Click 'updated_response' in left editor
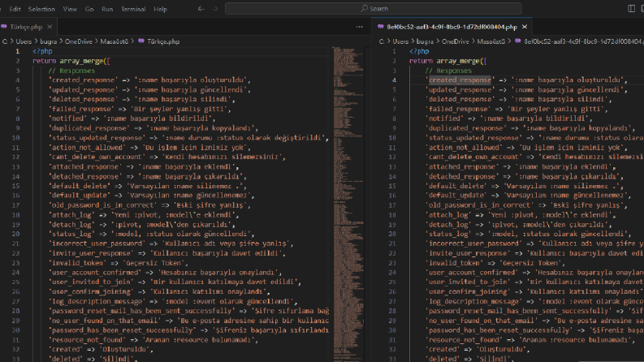This screenshot has width=644, height=362. click(x=83, y=89)
